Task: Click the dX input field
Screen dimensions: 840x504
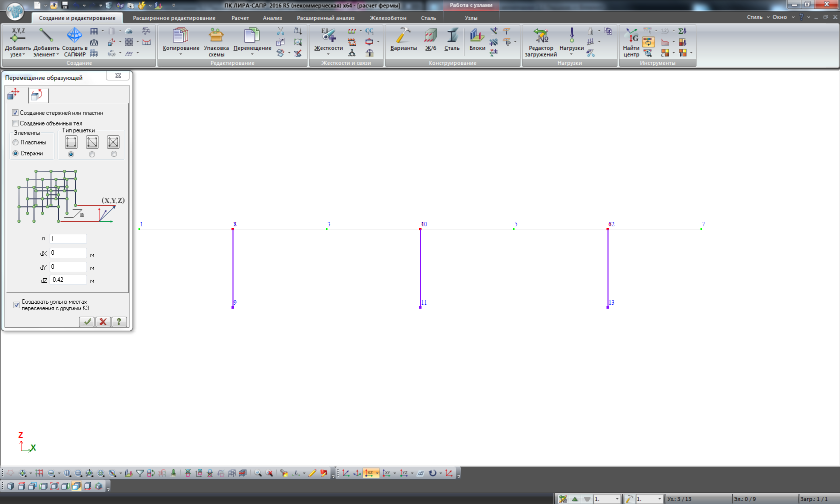Action: coord(68,253)
